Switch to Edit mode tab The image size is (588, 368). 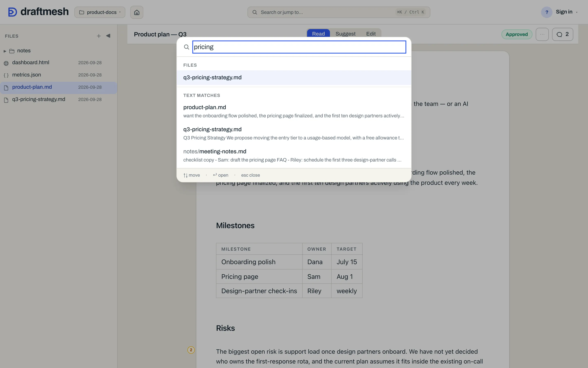[371, 34]
